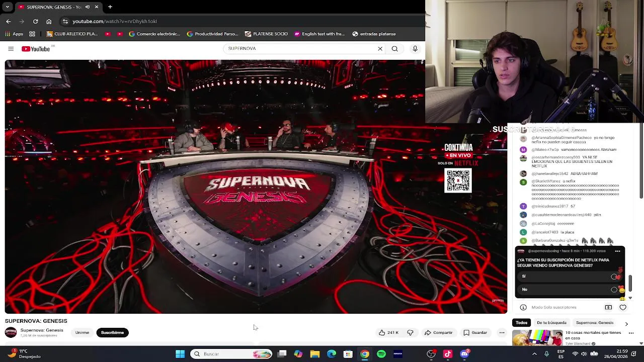
Task: Open a new browser tab
Action: pos(110,7)
